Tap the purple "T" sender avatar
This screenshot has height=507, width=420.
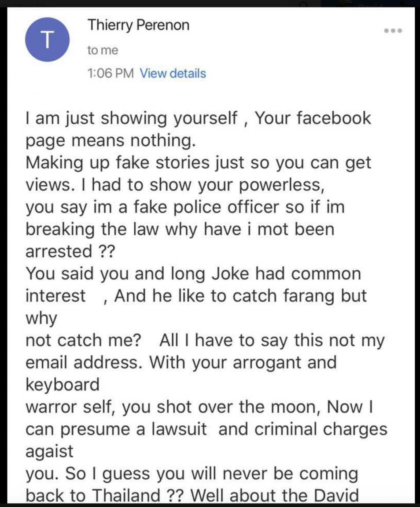[x=47, y=40]
